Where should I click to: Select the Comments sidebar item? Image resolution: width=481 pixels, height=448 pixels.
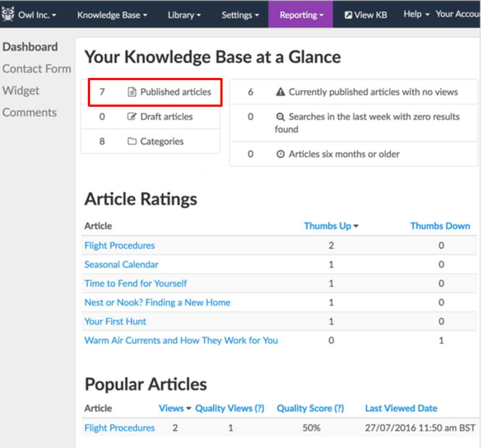click(x=30, y=112)
